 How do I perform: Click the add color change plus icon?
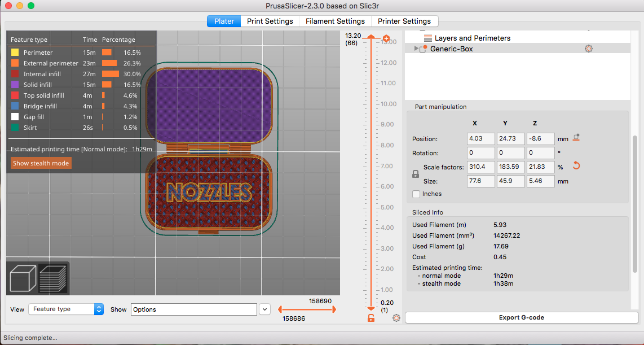(x=386, y=38)
